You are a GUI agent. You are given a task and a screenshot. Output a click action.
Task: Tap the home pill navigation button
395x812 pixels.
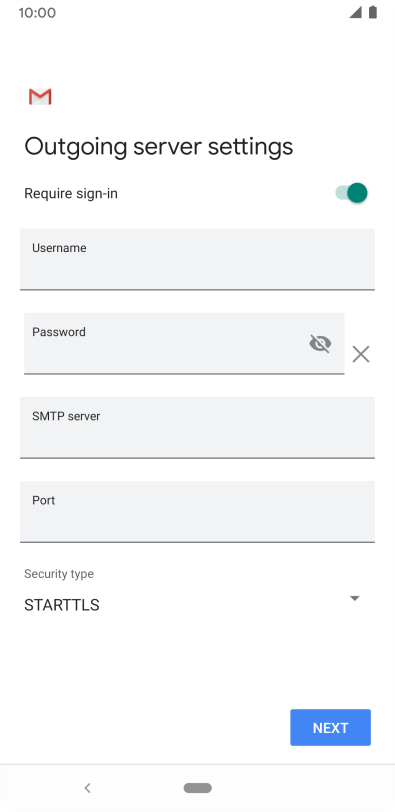click(197, 788)
